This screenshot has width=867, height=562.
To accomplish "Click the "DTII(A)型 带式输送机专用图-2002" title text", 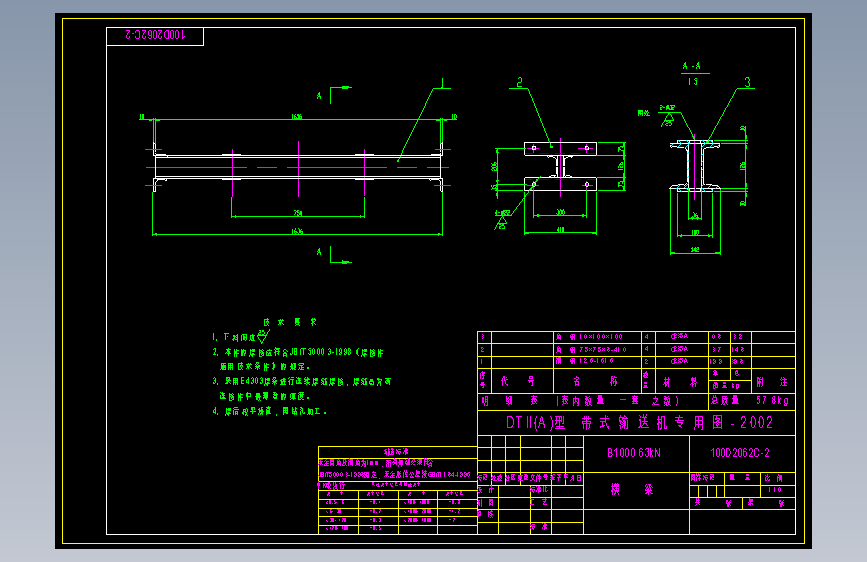I will pos(639,423).
